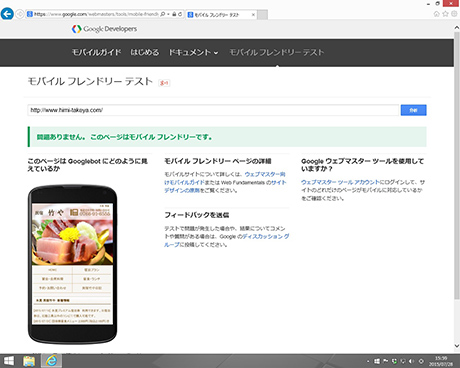The width and height of the screenshot is (460, 368).
Task: Open the モバイルガイド nav item
Action: click(x=97, y=52)
